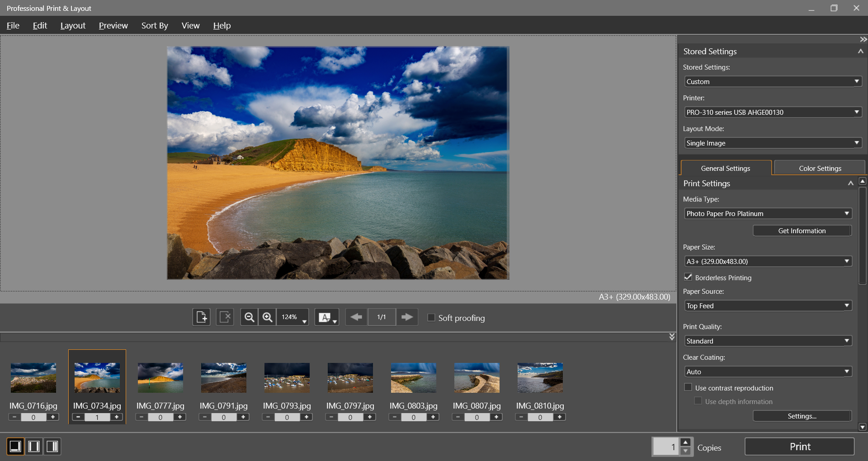Open the 124% zoom level dropdown
This screenshot has width=868, height=461.
[293, 317]
